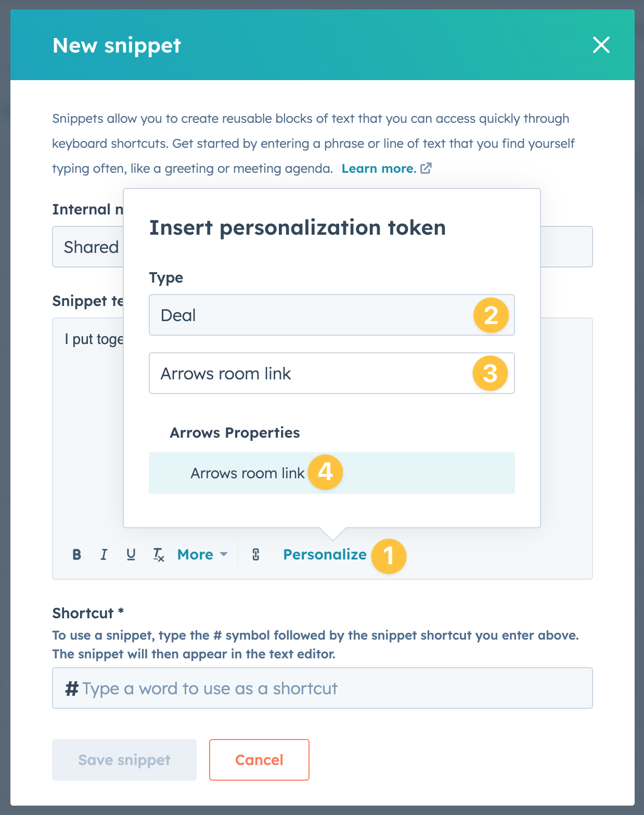Insert a link using the link icon
The width and height of the screenshot is (644, 815).
[256, 555]
